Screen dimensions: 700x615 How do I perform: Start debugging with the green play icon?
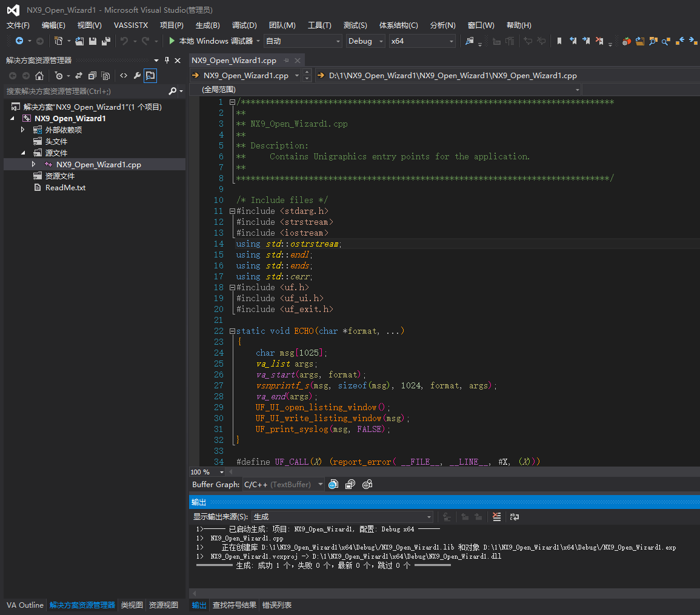[x=172, y=41]
